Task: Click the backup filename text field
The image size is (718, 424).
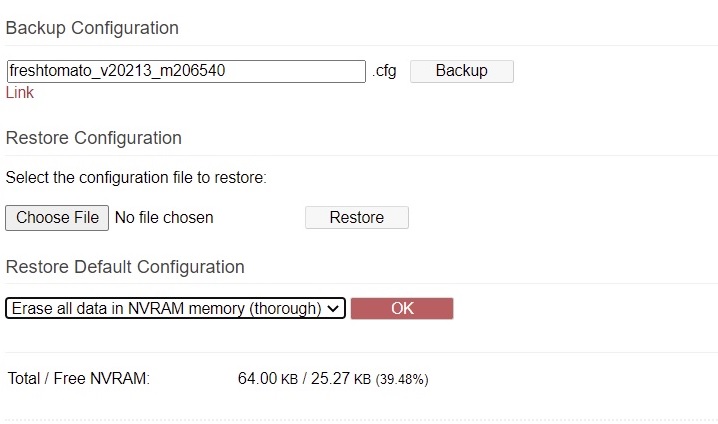Action: (186, 71)
